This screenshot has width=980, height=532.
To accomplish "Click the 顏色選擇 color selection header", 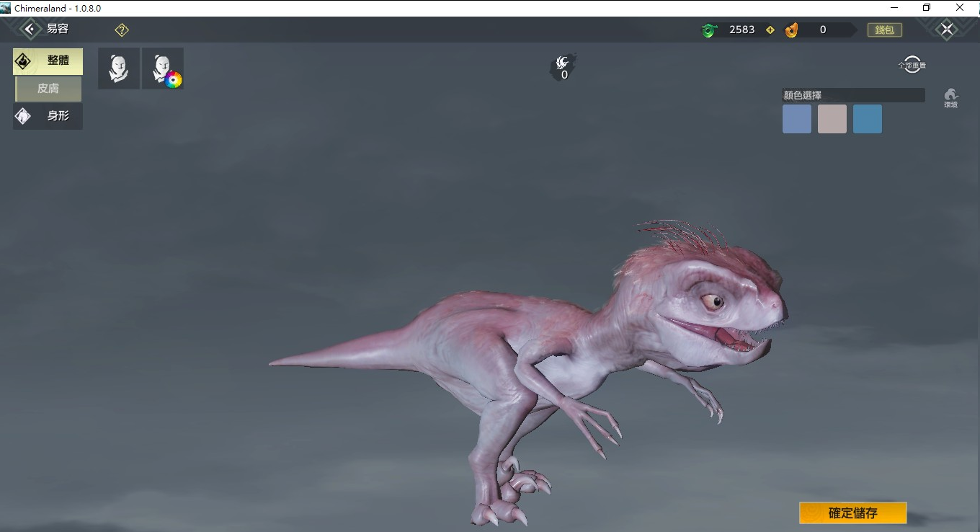I will (853, 95).
